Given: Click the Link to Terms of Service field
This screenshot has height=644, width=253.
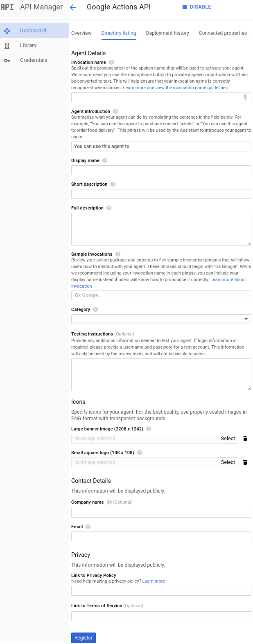Looking at the screenshot, I should tap(161, 616).
